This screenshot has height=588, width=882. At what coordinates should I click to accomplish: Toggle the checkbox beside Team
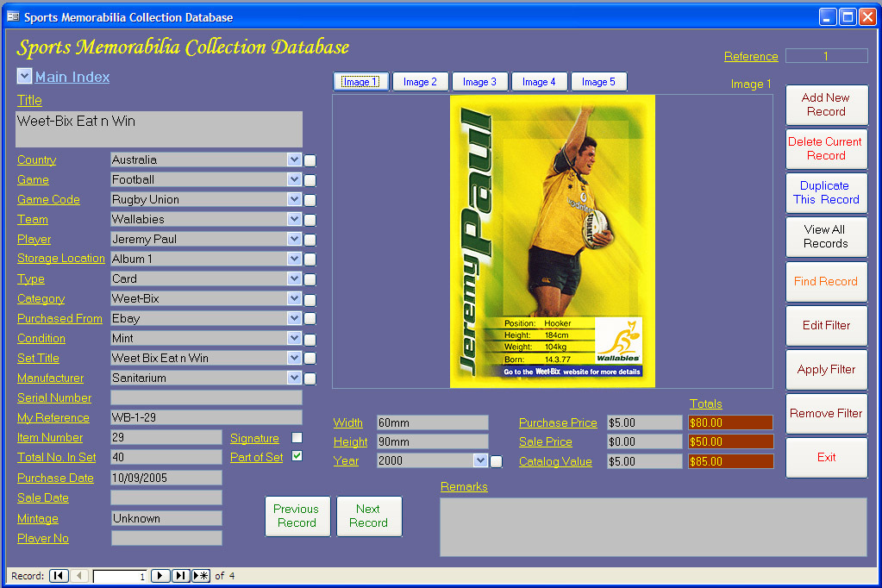(x=310, y=220)
